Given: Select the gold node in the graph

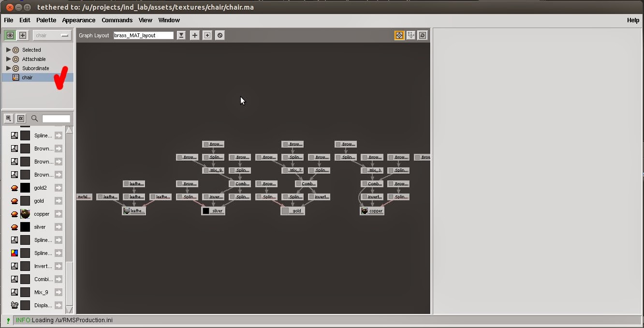Looking at the screenshot, I should (x=293, y=211).
